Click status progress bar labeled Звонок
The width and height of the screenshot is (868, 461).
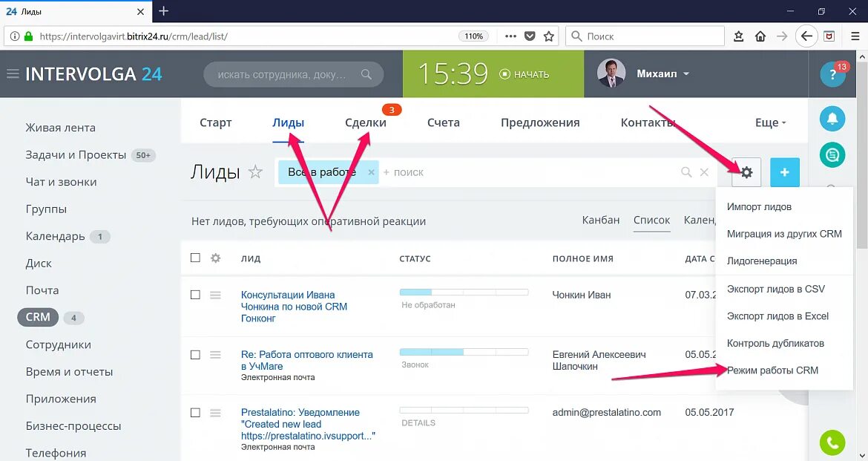[464, 352]
